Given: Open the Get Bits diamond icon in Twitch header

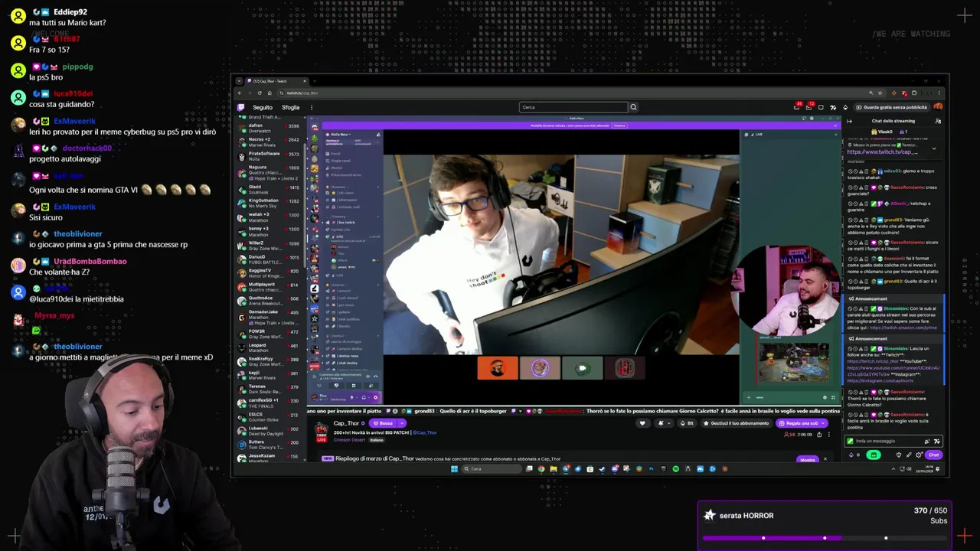Looking at the screenshot, I should [x=845, y=107].
